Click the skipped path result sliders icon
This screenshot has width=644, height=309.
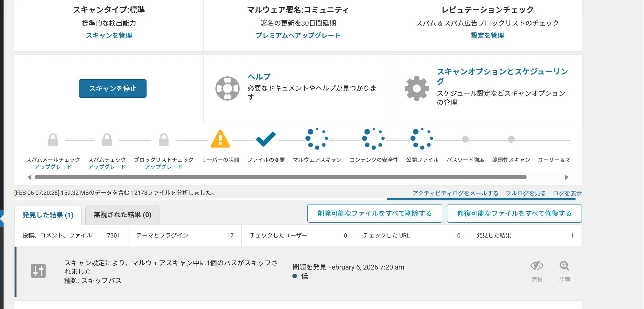coord(38,271)
